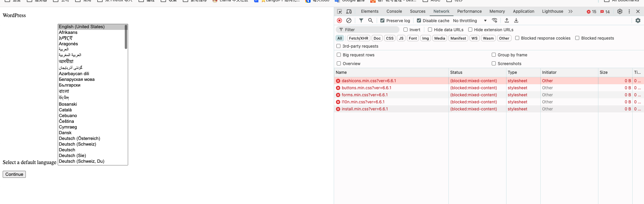644x204 pixels.
Task: Uncheck the Disable cache checkbox
Action: coord(419,20)
